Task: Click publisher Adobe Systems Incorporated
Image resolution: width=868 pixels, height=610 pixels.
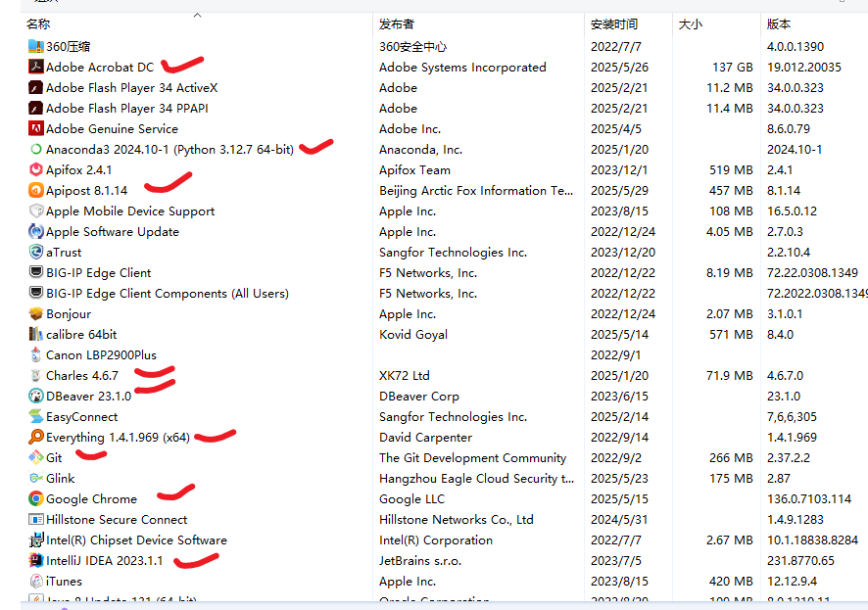Action: pyautogui.click(x=462, y=67)
